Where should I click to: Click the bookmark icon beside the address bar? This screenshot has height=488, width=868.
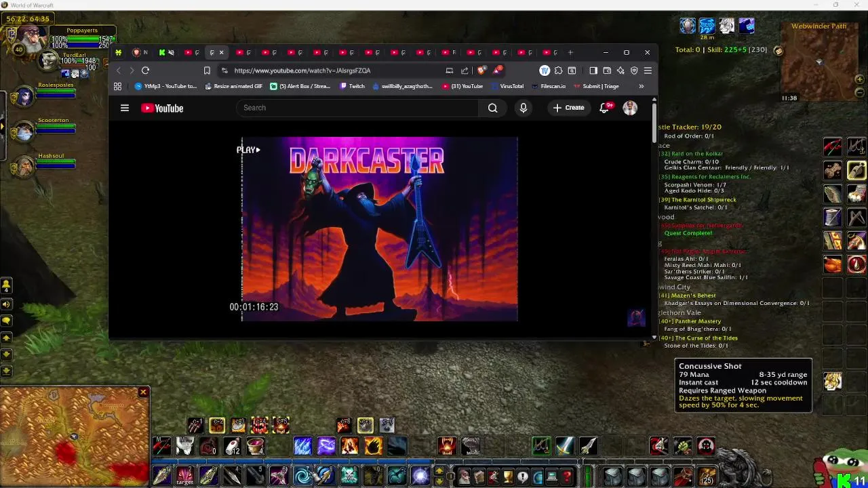tap(207, 70)
